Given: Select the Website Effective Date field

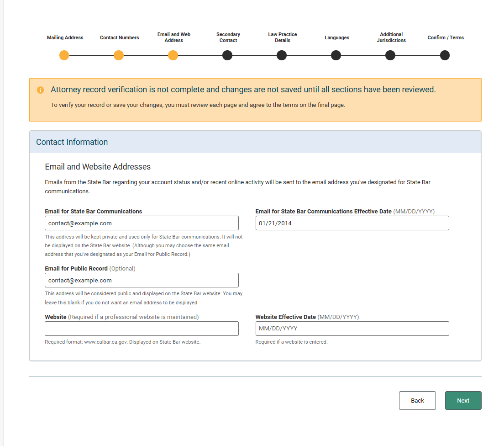Looking at the screenshot, I should (x=352, y=329).
